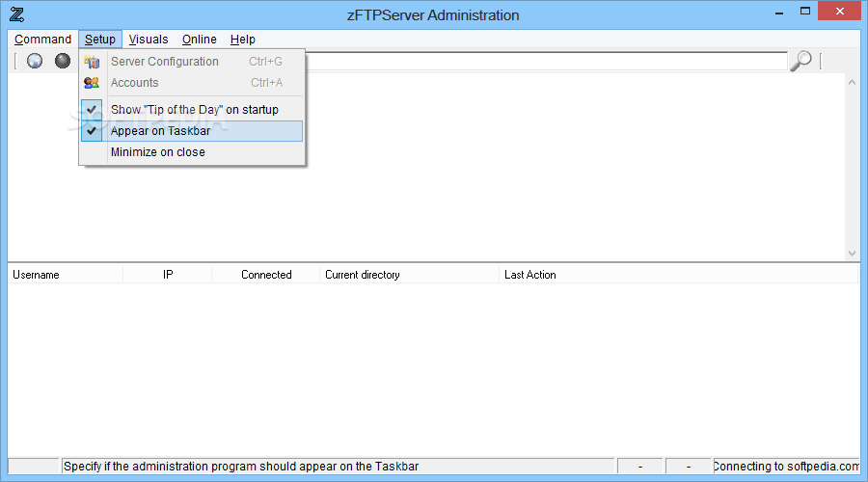Enable Minimize on close option
The image size is (868, 482).
[192, 152]
